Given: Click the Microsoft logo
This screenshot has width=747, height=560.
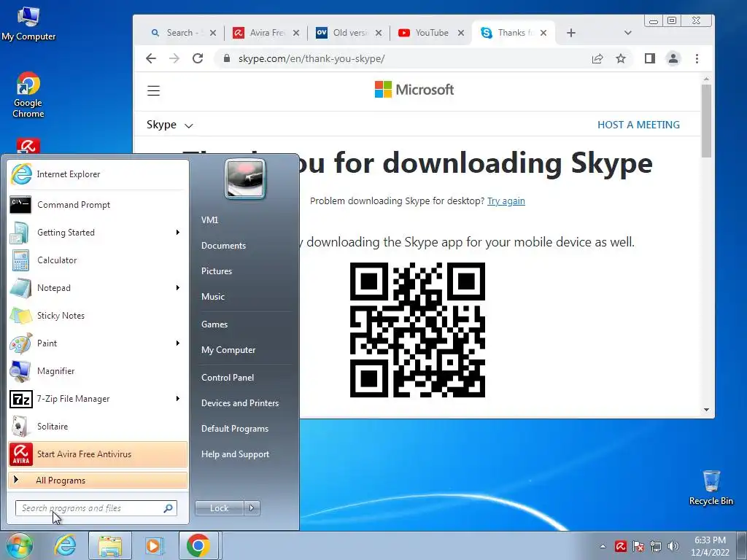Looking at the screenshot, I should (414, 90).
